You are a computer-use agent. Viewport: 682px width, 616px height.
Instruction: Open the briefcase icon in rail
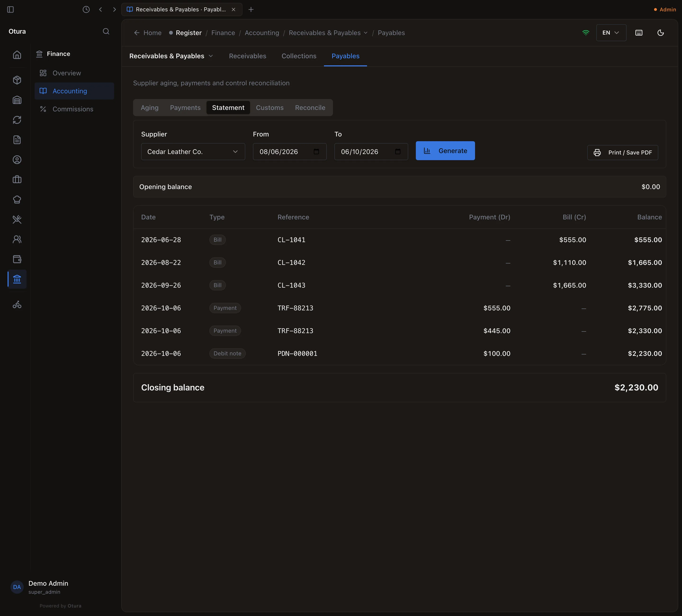[17, 180]
